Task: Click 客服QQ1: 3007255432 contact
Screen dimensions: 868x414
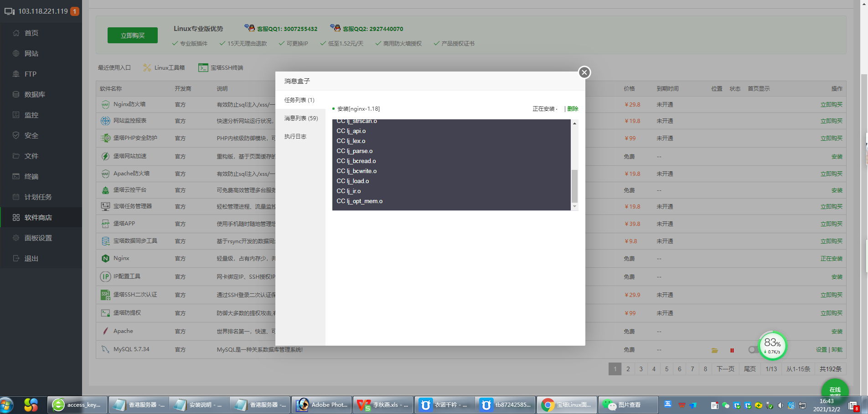Action: (281, 28)
